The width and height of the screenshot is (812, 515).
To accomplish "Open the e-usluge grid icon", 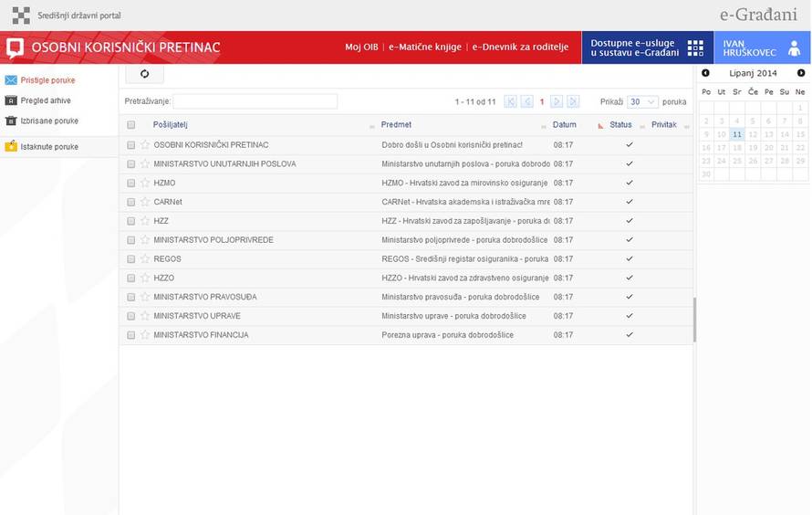I will pyautogui.click(x=695, y=48).
